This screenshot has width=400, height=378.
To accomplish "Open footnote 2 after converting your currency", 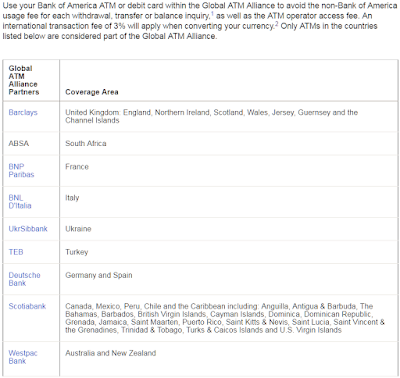I will pyautogui.click(x=277, y=24).
